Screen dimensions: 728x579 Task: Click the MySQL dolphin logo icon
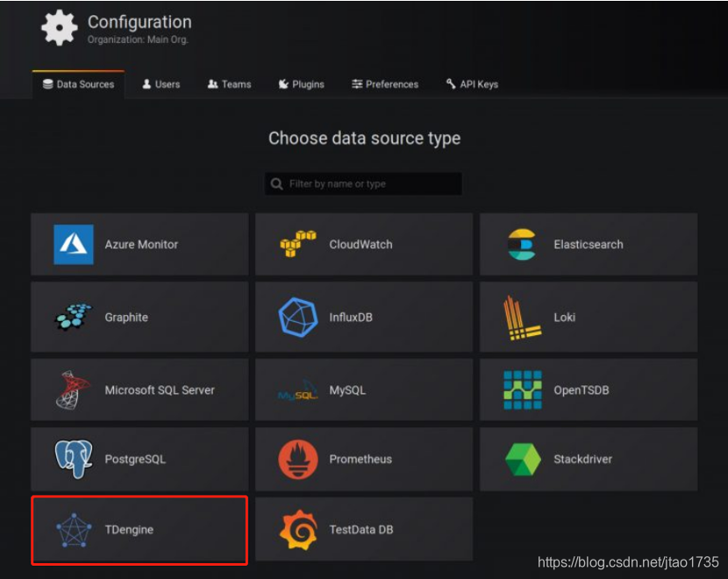[x=298, y=390]
